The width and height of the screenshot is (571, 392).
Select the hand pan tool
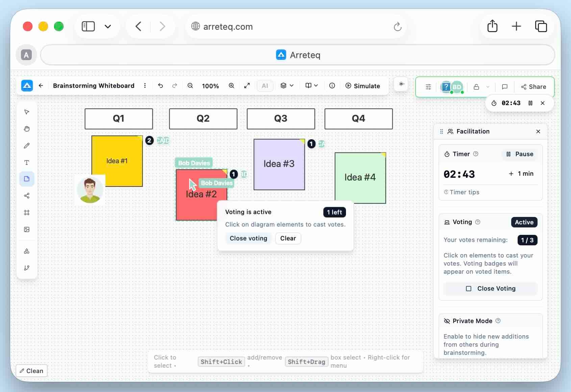tap(27, 129)
